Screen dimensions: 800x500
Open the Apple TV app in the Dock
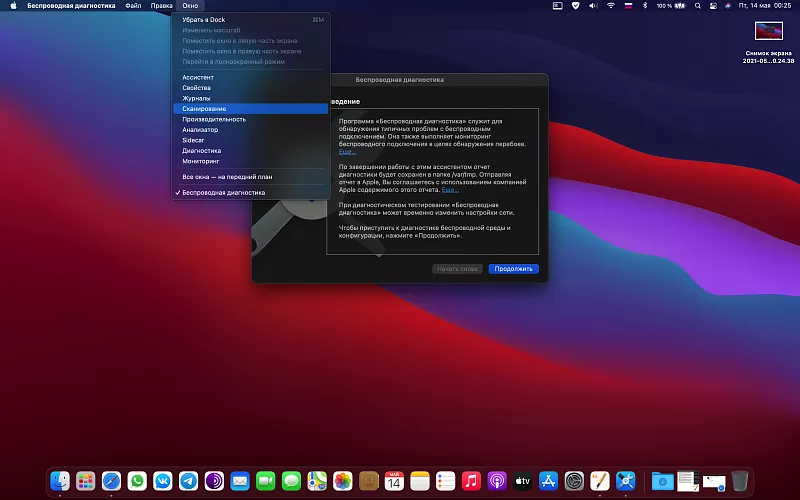(x=522, y=481)
